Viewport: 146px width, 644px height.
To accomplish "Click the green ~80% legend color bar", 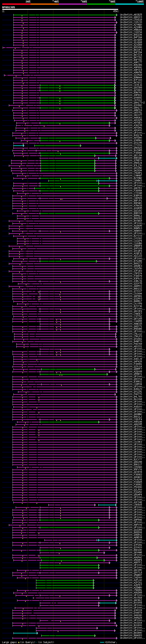I will point(101,4).
